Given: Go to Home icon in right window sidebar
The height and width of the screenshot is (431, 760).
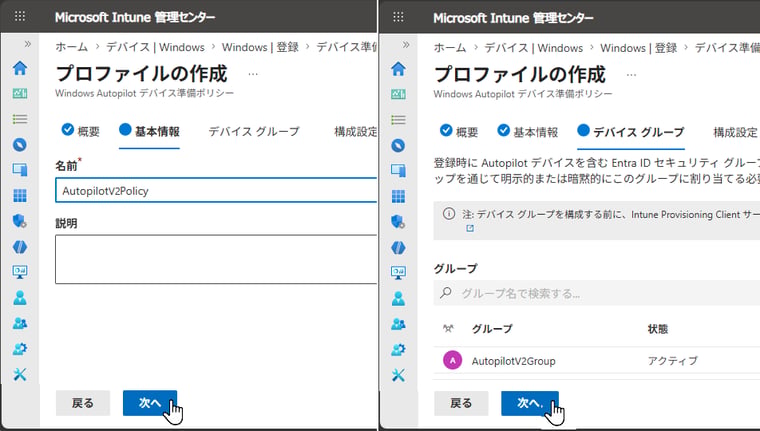Looking at the screenshot, I should click(x=398, y=68).
